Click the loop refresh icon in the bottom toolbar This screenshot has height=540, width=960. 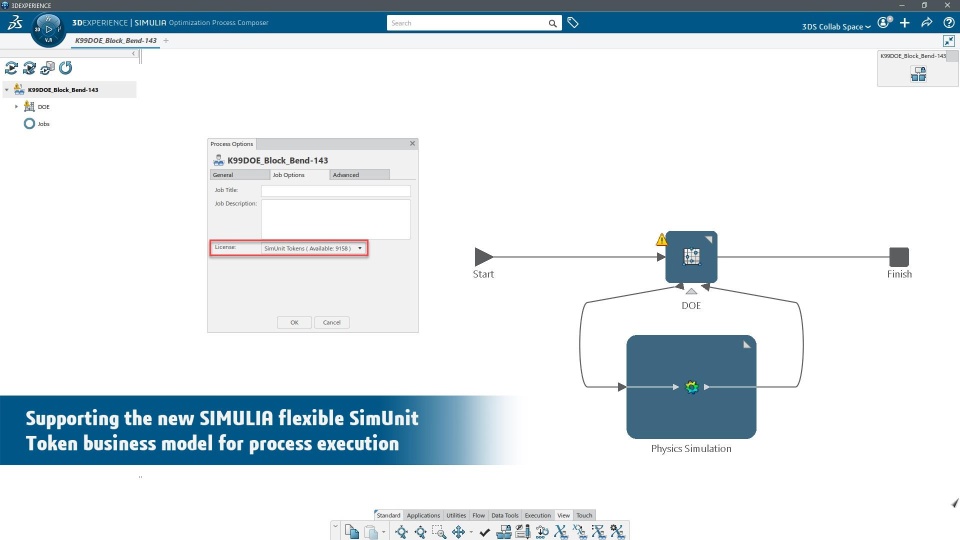542,531
